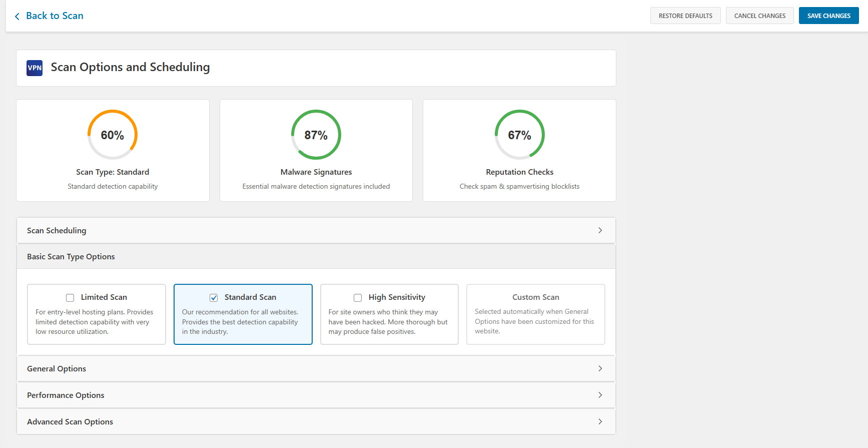The height and width of the screenshot is (448, 868).
Task: Save settings with Save Changes button
Action: tap(828, 16)
